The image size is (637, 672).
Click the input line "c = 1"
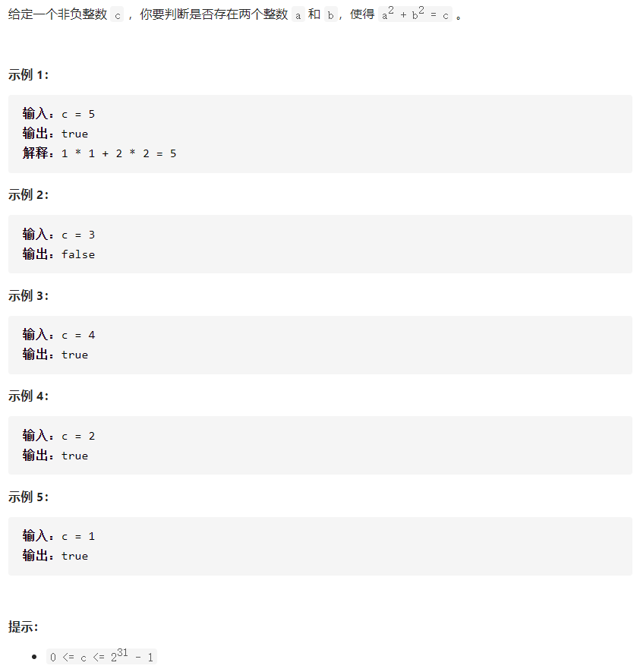pyautogui.click(x=78, y=536)
